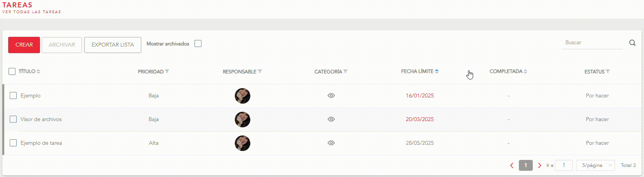Focus the Buscar search field
Screen dimensions: 644x177
tap(592, 43)
